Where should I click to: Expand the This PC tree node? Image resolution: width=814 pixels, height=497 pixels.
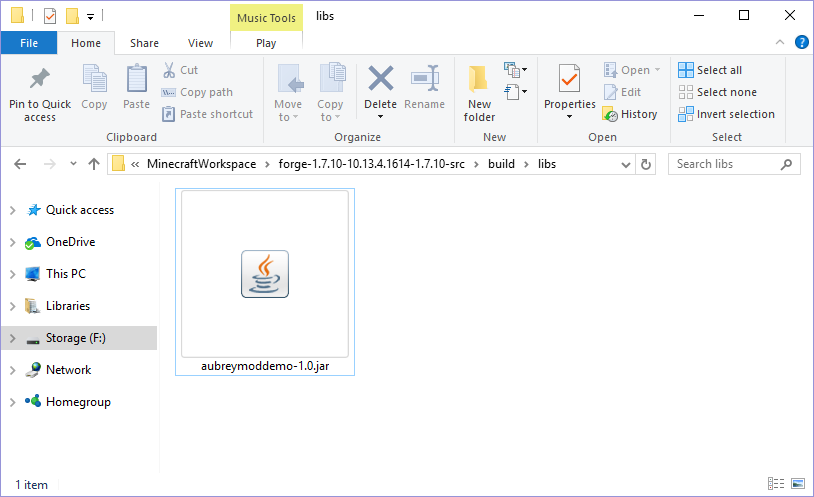click(x=13, y=274)
